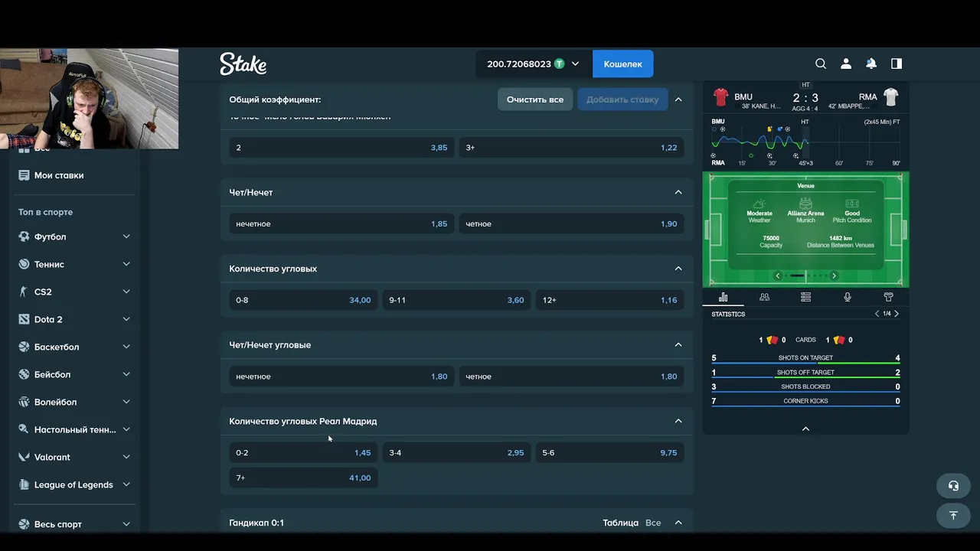Toggle the bet slip sidebar icon
The width and height of the screenshot is (980, 551).
click(897, 64)
